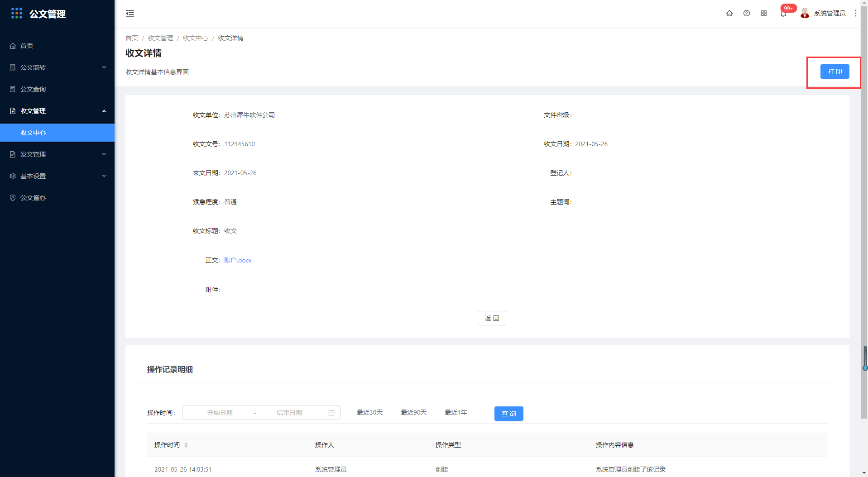Go to 首页 via breadcrumb
Image resolution: width=868 pixels, height=477 pixels.
tap(132, 38)
